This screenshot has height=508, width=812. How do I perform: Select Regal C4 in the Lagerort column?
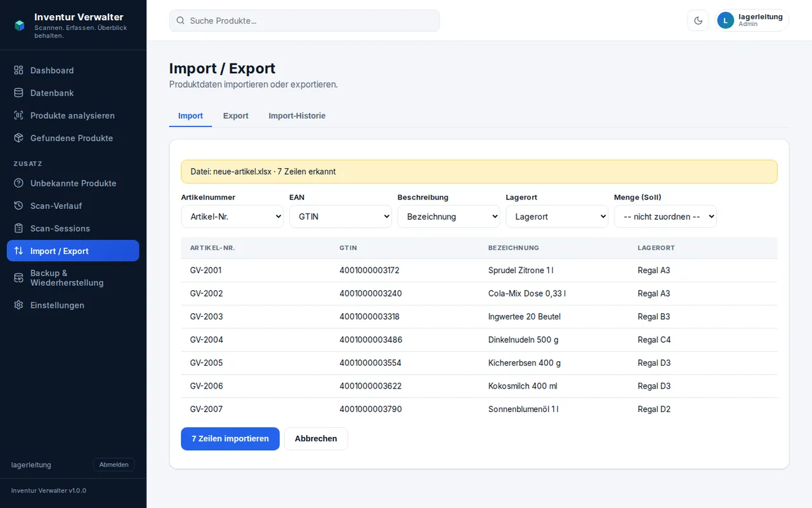coord(654,340)
